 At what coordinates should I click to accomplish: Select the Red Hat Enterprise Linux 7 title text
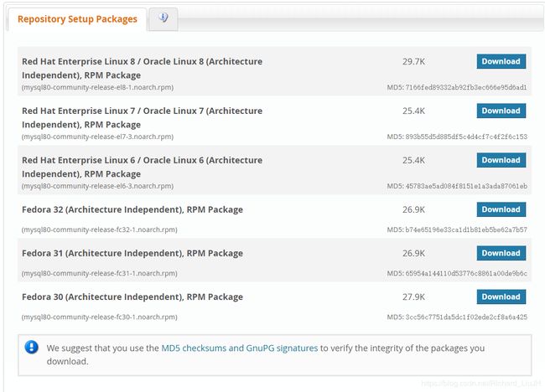point(143,118)
